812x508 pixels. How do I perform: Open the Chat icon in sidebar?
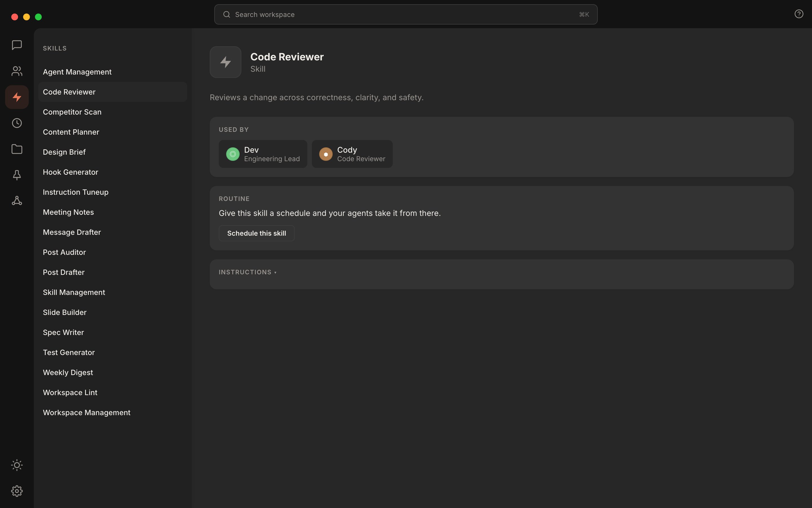17,45
